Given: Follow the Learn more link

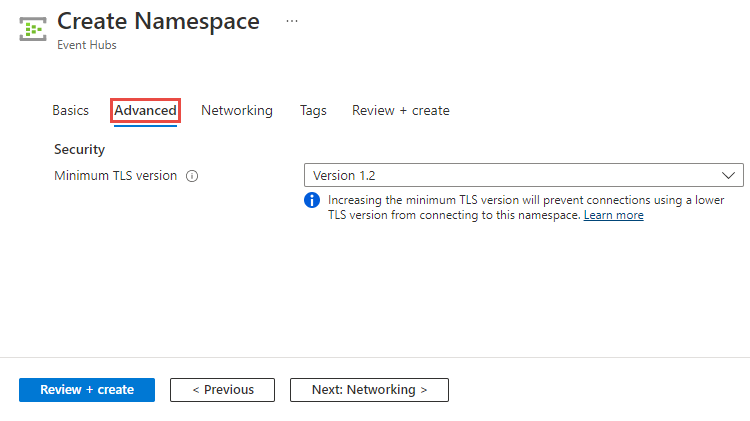Looking at the screenshot, I should pyautogui.click(x=614, y=216).
